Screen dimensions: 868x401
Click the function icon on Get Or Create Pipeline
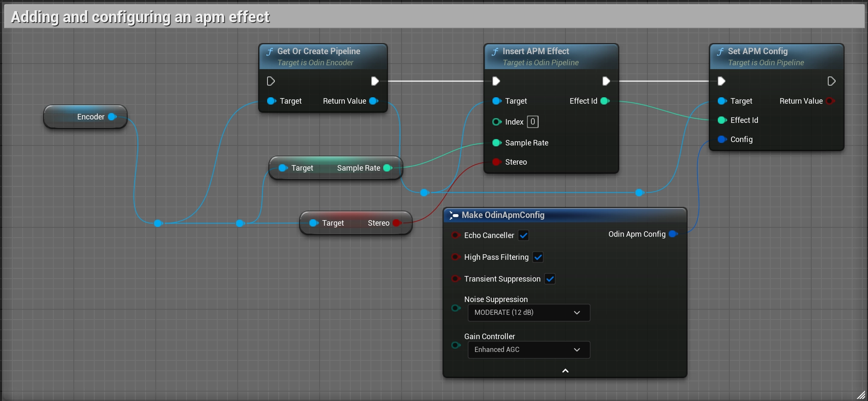270,51
